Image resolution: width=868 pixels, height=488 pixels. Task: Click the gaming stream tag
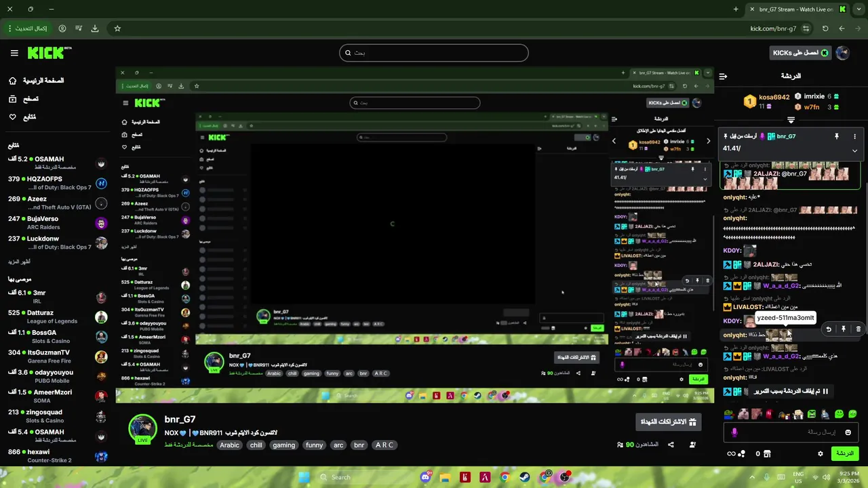click(x=283, y=445)
